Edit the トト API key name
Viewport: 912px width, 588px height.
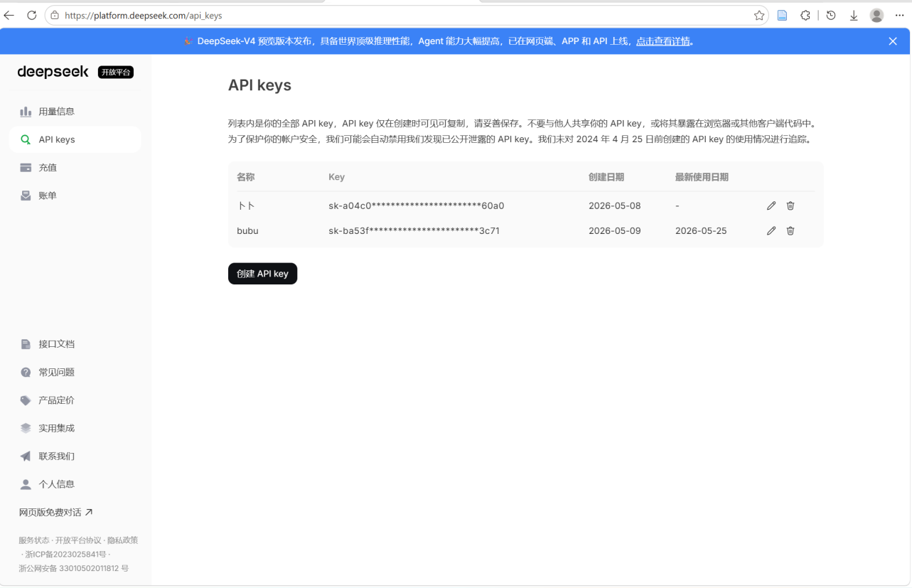pyautogui.click(x=771, y=205)
